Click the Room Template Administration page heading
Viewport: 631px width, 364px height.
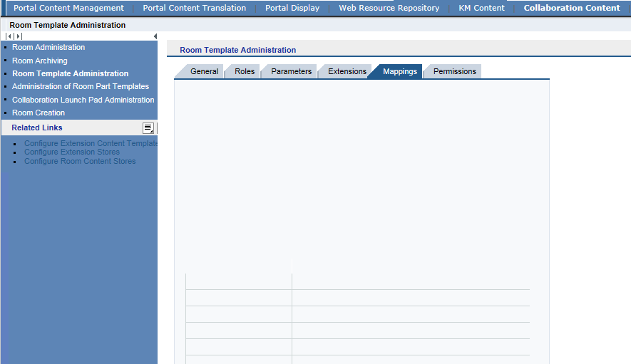[238, 50]
